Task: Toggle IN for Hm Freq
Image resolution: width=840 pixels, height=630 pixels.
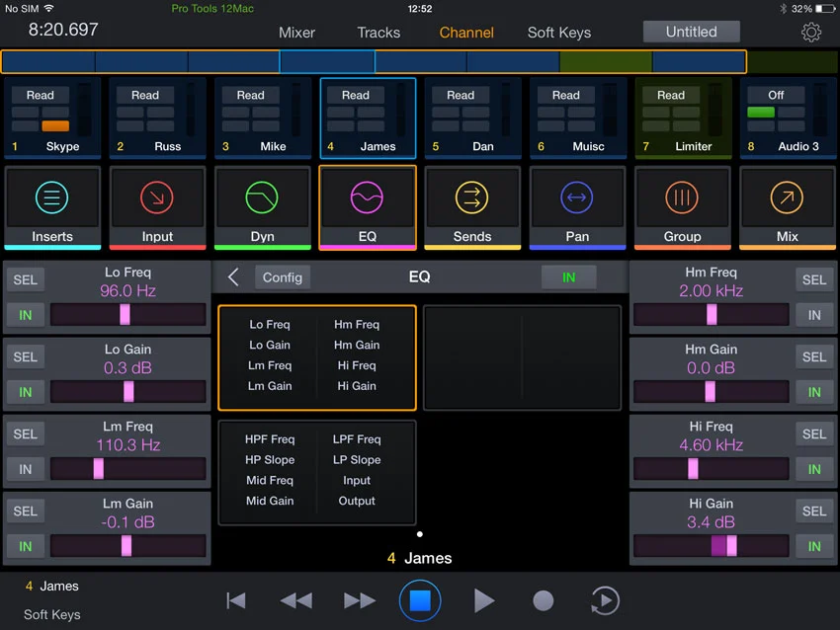Action: pyautogui.click(x=814, y=315)
